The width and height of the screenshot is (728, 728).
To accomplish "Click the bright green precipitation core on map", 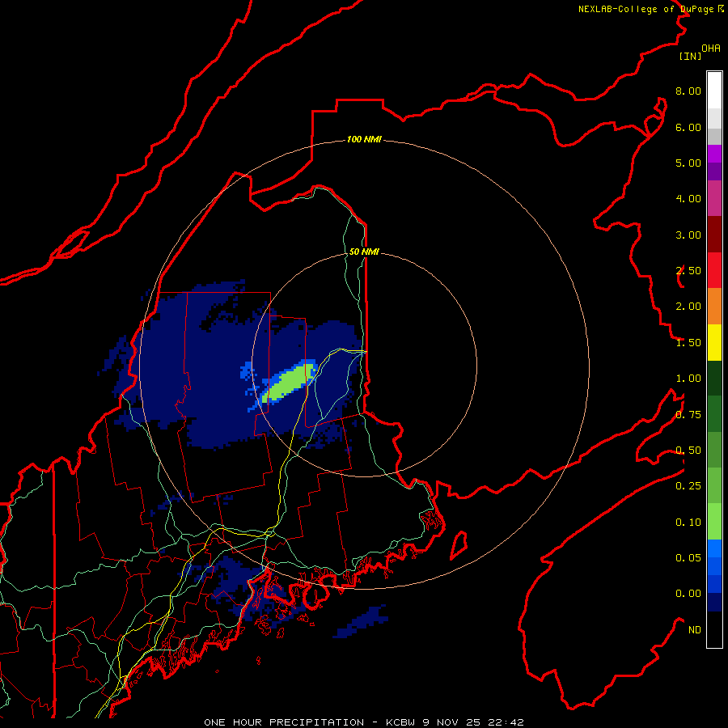I will pyautogui.click(x=290, y=382).
